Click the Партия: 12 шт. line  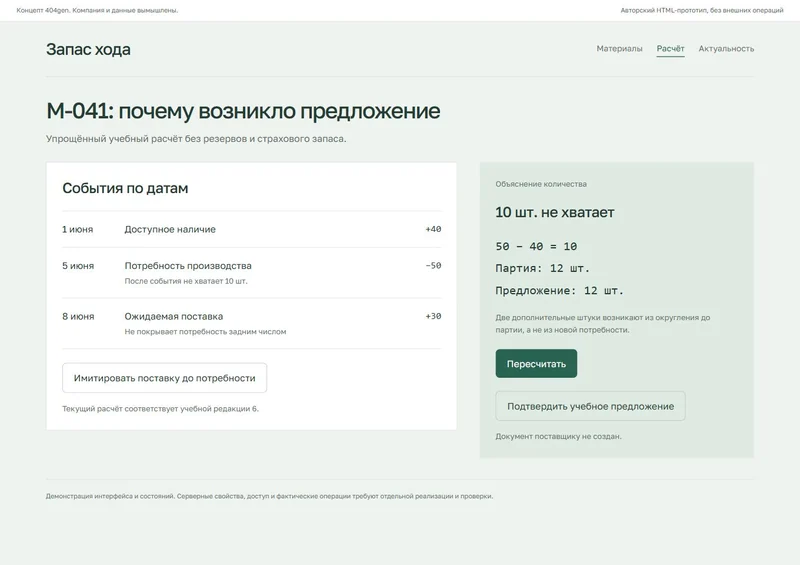click(x=542, y=268)
